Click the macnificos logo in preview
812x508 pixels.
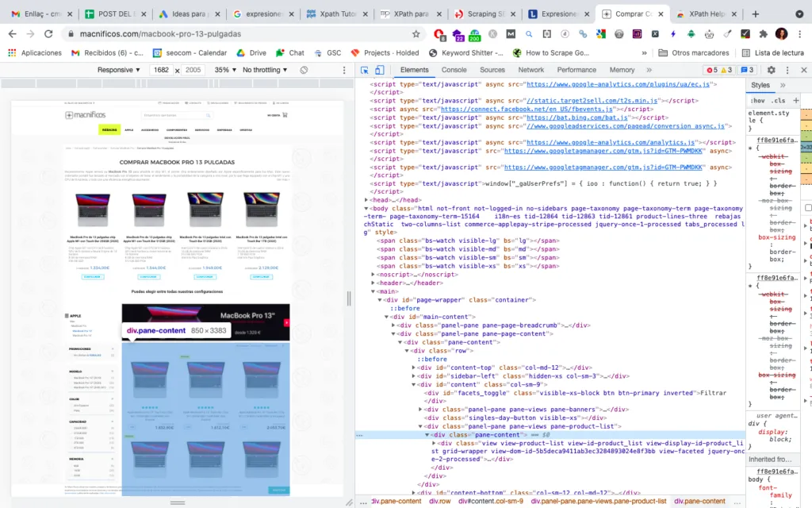(86, 114)
